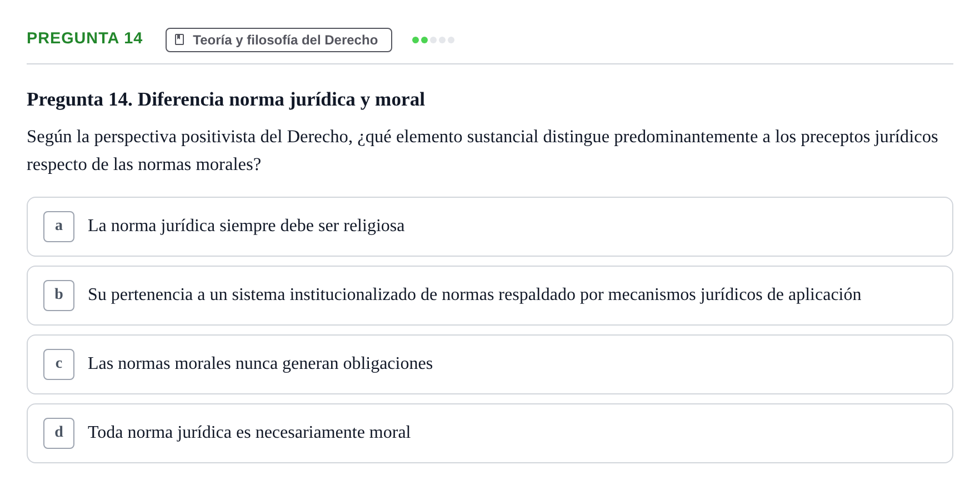Screen dimensions: 980x490
Task: Click the book icon in the topic tag
Action: pos(179,39)
